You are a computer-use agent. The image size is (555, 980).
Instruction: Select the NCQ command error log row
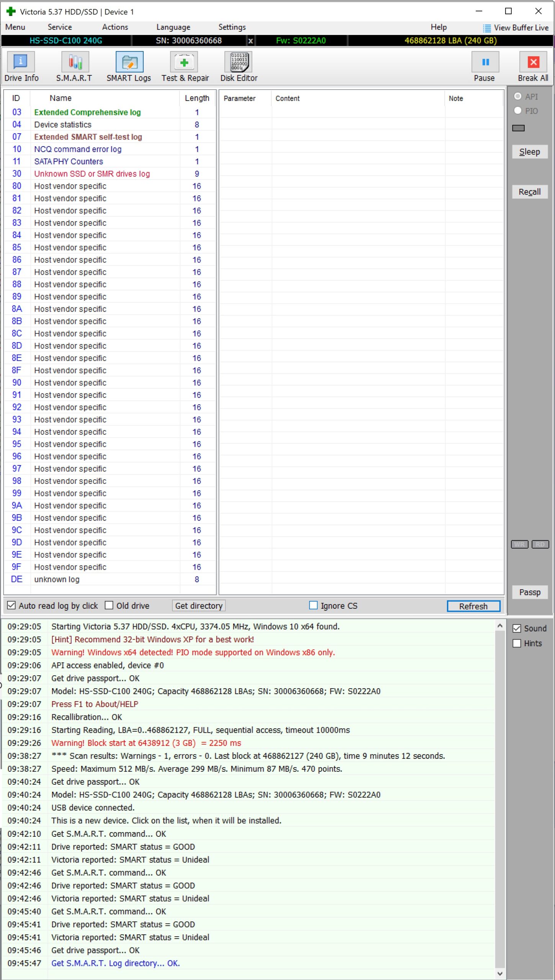coord(110,149)
